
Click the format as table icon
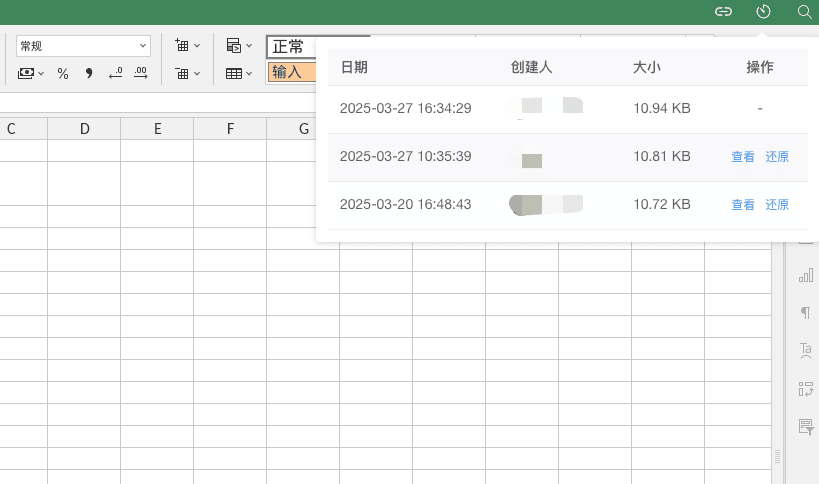[x=233, y=74]
